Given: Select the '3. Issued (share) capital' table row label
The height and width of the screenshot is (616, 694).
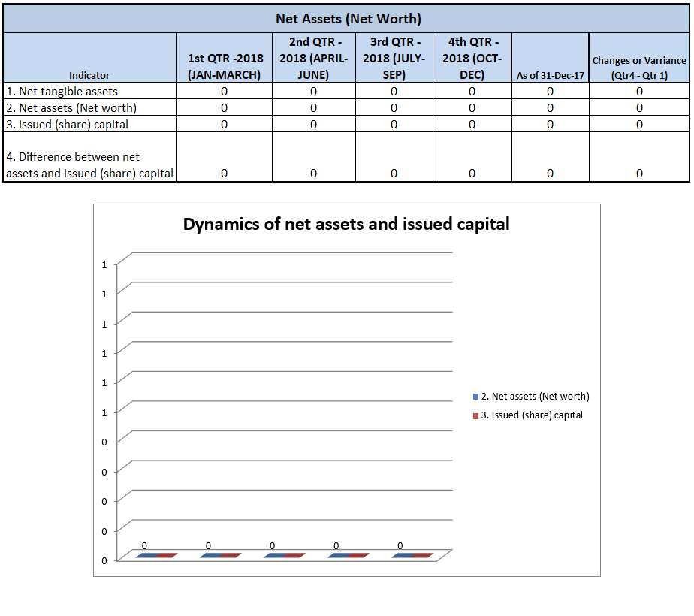Looking at the screenshot, I should click(x=67, y=125).
